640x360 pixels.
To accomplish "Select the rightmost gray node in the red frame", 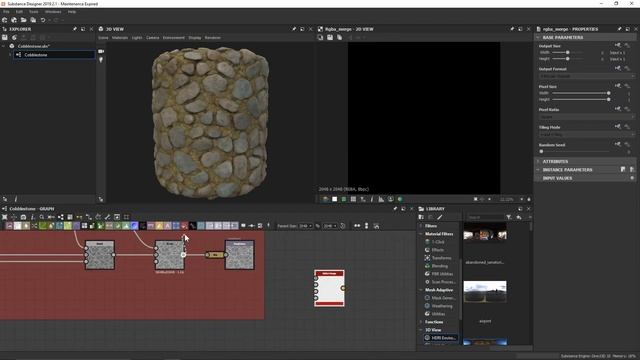I will [x=240, y=255].
